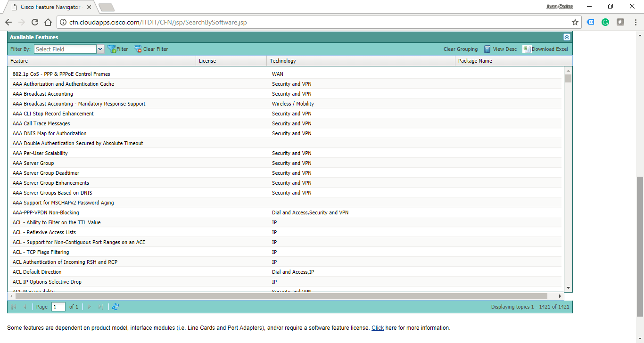Click the Grammarly extension icon
644x343 pixels.
tap(605, 22)
